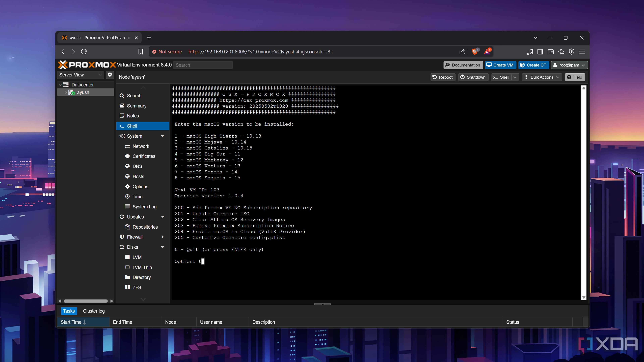This screenshot has height=362, width=644.
Task: Click the Server View settings gear
Action: coord(110,75)
